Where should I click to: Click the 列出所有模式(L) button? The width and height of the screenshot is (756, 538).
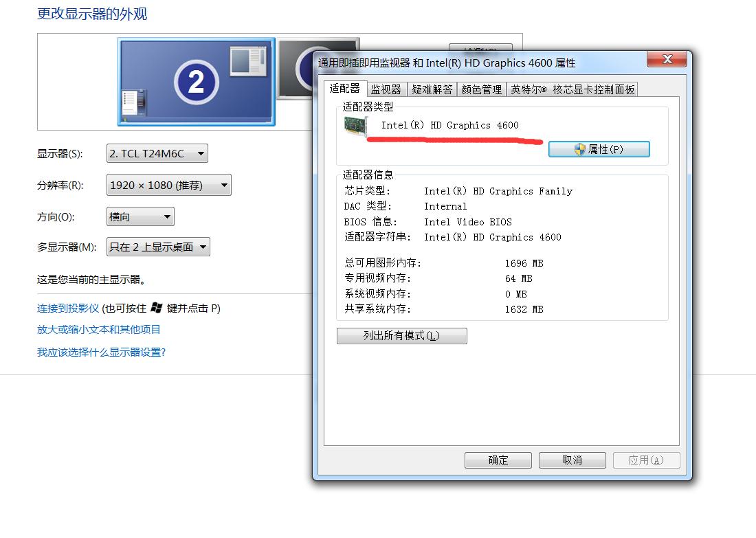(x=401, y=335)
